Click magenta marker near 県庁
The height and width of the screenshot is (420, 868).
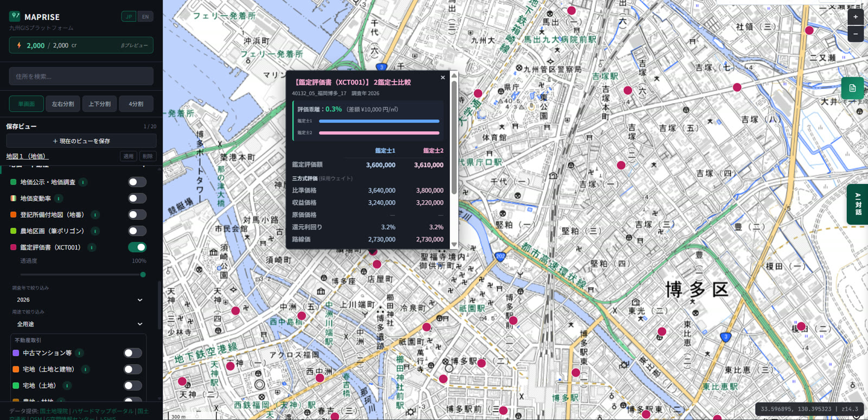coord(478,93)
